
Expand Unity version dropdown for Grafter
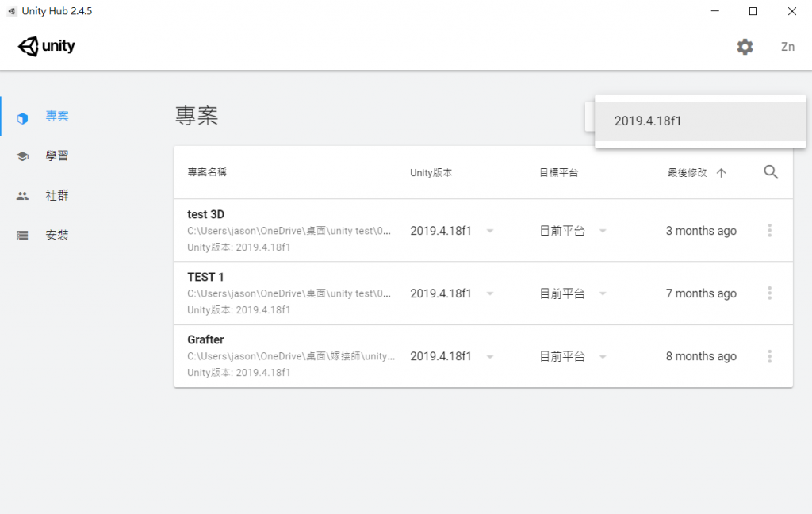click(x=490, y=356)
